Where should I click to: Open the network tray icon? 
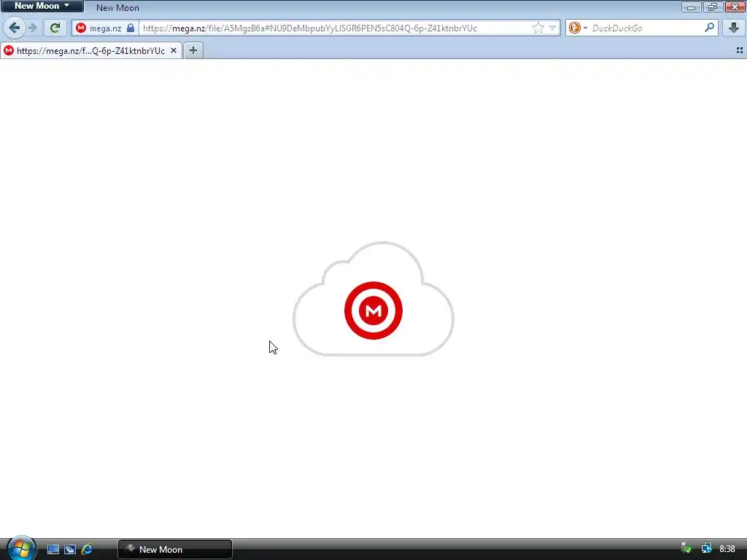pos(706,548)
